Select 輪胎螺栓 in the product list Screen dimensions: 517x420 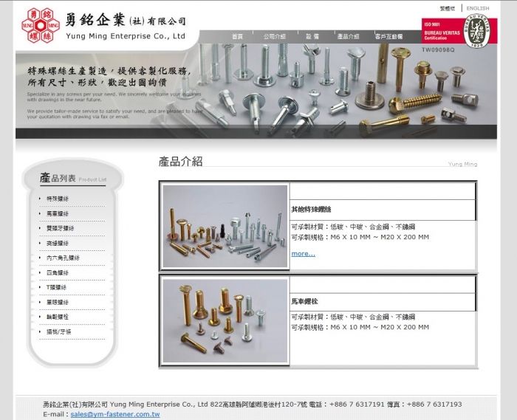[x=58, y=317]
